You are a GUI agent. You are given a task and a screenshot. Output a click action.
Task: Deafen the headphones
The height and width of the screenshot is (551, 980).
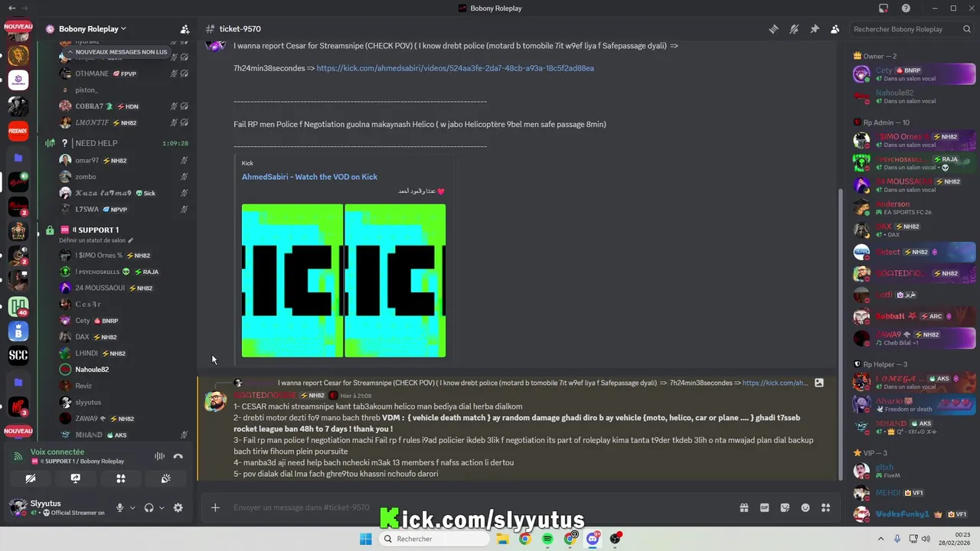coord(149,507)
